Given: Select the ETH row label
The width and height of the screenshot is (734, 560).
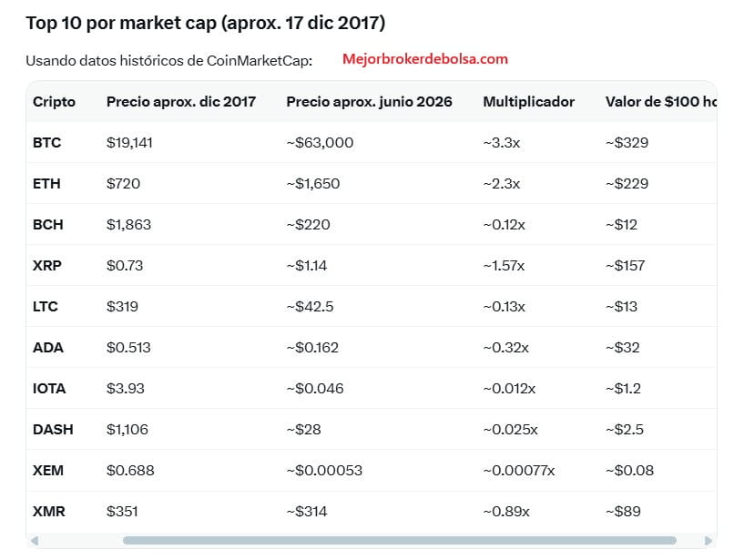Looking at the screenshot, I should (x=46, y=184).
